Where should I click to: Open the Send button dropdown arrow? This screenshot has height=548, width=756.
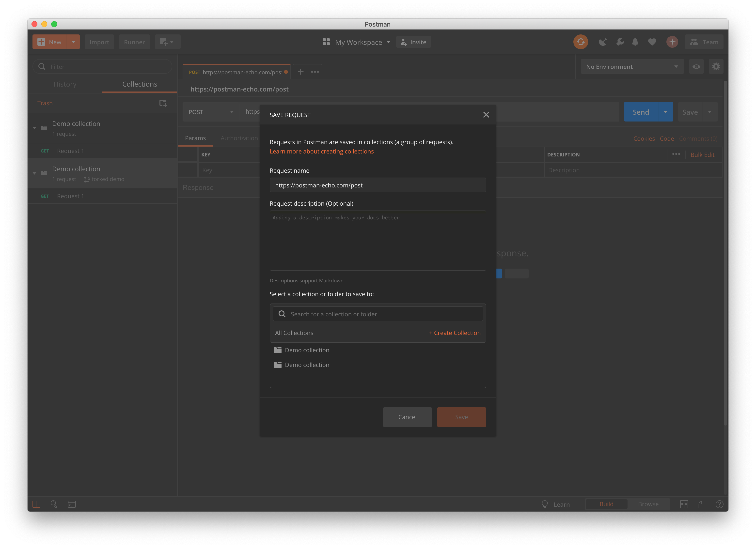tap(665, 112)
